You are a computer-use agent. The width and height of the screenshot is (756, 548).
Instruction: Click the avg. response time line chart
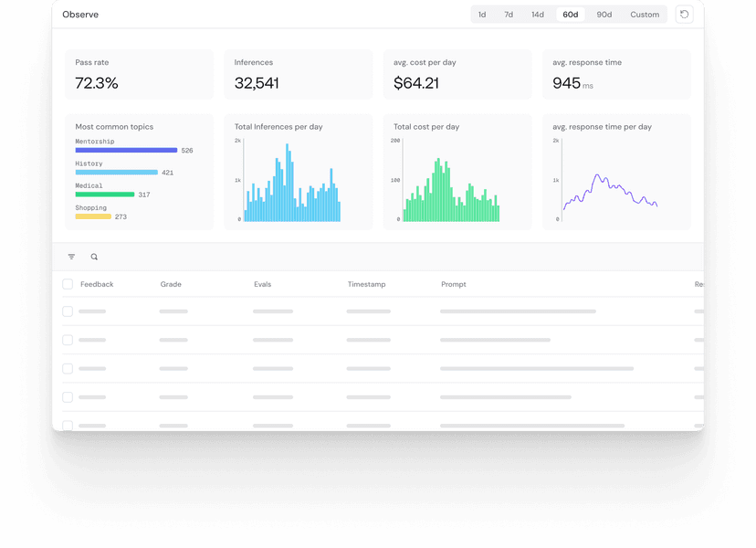pyautogui.click(x=609, y=192)
